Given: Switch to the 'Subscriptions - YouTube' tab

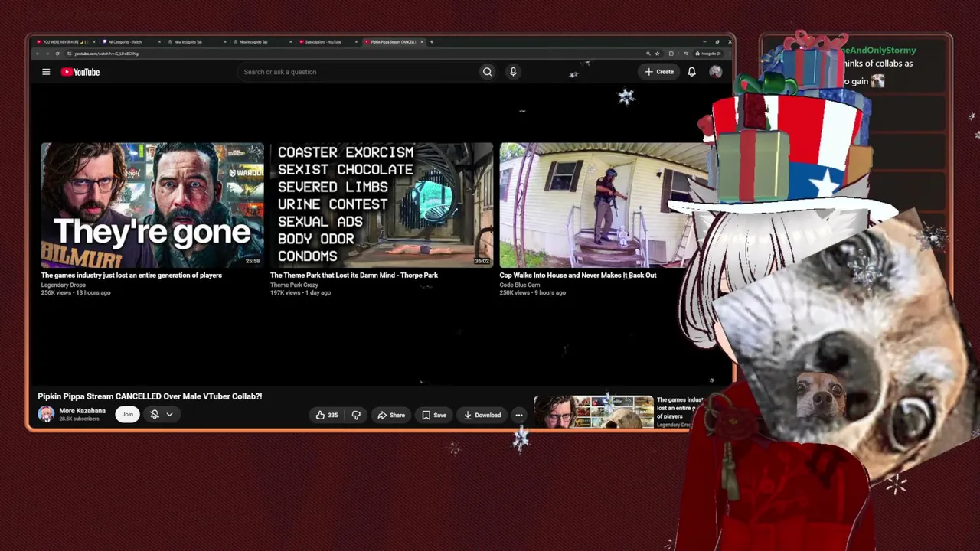Looking at the screenshot, I should pyautogui.click(x=328, y=42).
